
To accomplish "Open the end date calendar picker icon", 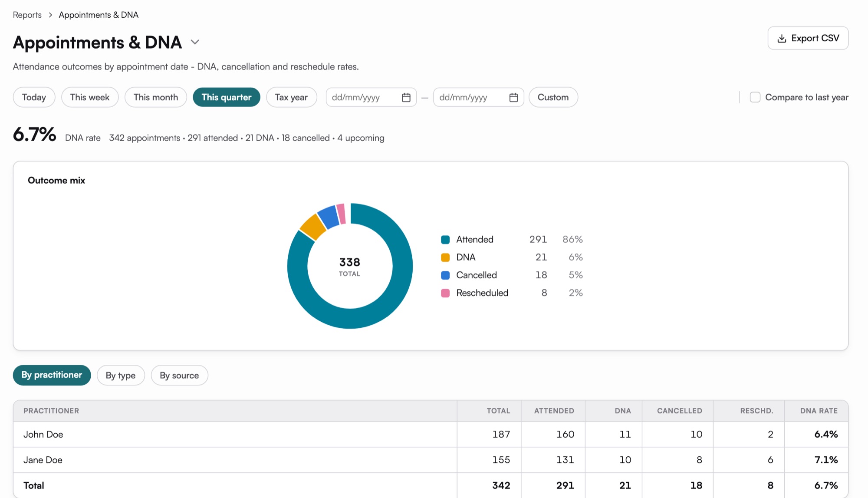I will point(513,97).
